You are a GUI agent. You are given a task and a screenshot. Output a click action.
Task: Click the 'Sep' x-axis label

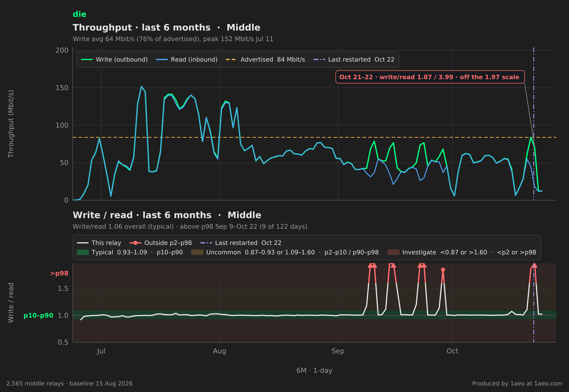pos(338,351)
